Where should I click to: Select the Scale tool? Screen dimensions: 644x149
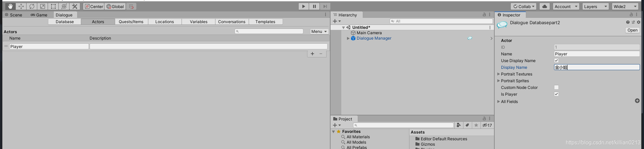point(43,6)
